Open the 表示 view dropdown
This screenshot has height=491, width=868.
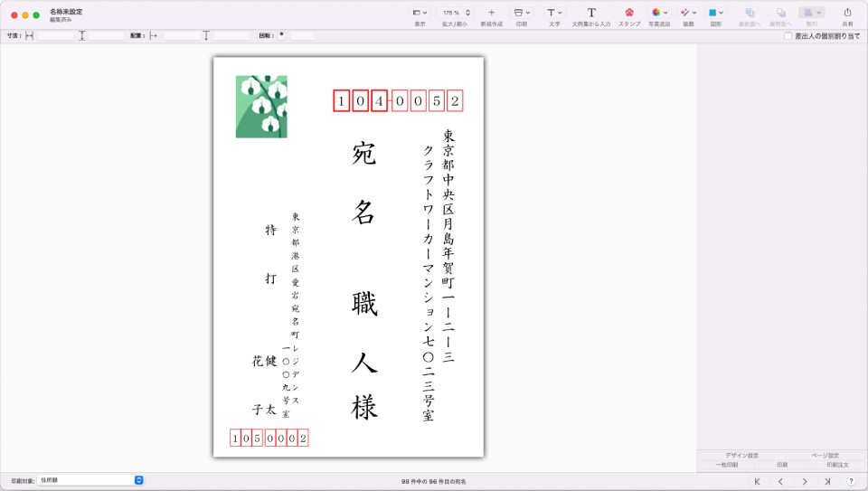click(420, 12)
